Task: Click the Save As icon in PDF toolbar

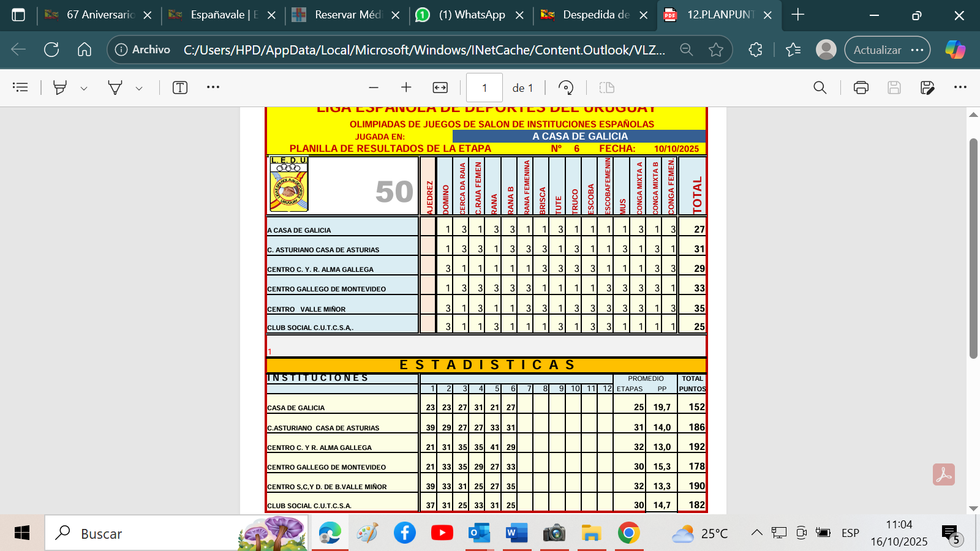Action: pos(927,88)
